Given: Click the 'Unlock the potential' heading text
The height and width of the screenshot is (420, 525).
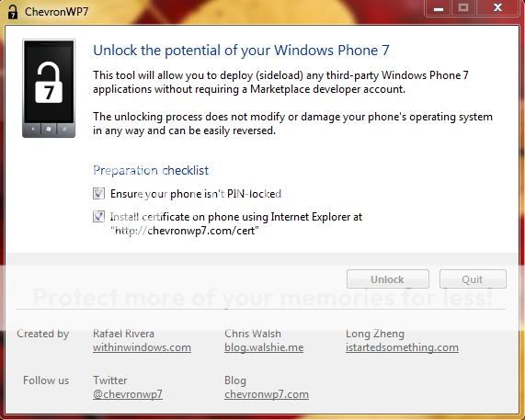Looking at the screenshot, I should (241, 51).
